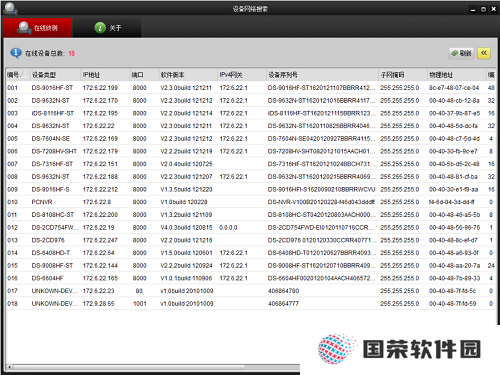
Task: Select device DS-6604HF
Action: pyautogui.click(x=48, y=278)
